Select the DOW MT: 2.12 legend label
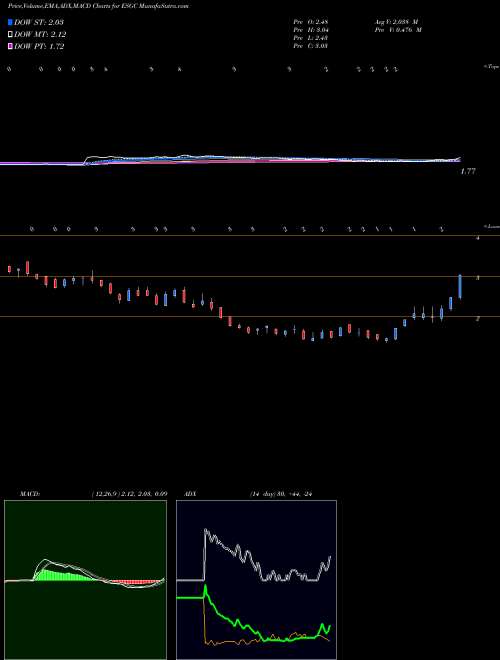This screenshot has height=660, width=500. coord(40,35)
